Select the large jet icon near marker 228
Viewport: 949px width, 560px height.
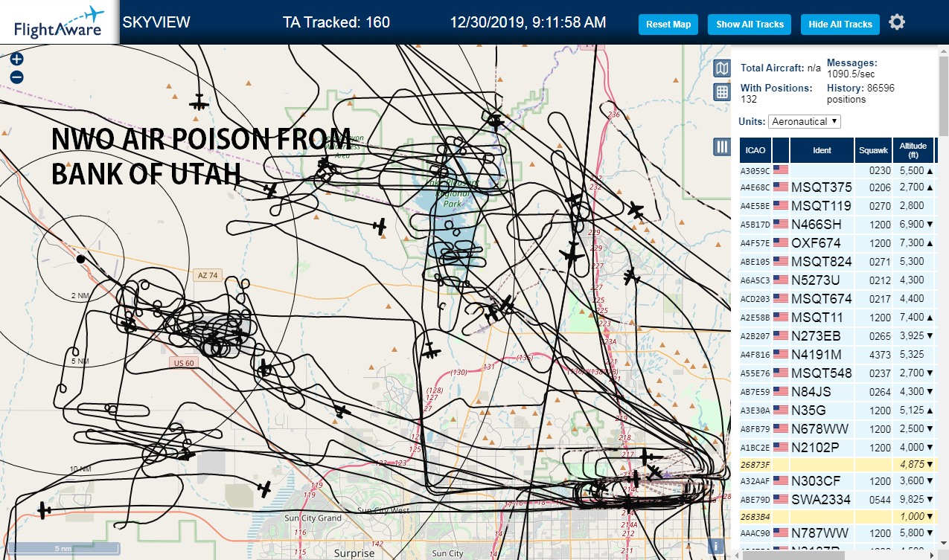(x=572, y=254)
